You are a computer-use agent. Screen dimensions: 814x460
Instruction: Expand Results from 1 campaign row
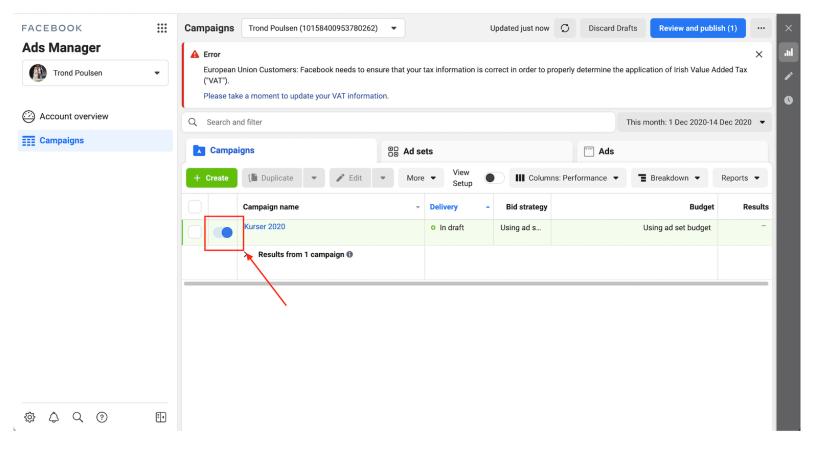(x=248, y=254)
